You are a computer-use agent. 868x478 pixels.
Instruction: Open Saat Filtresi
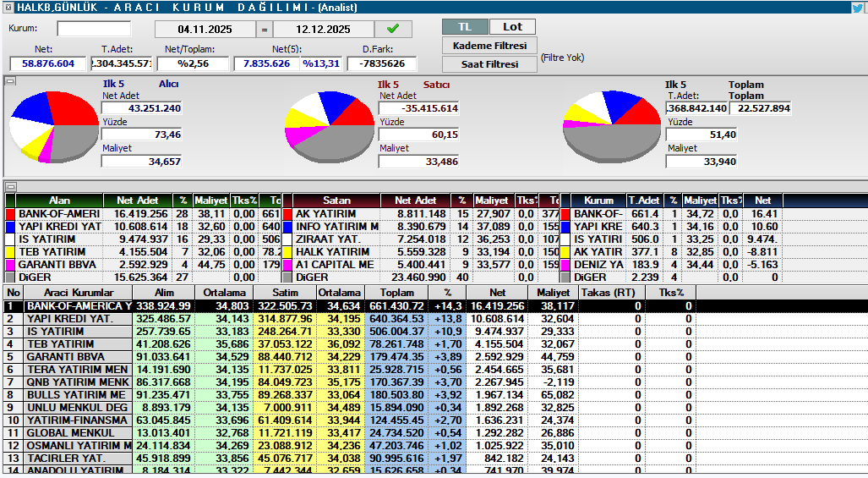point(489,64)
